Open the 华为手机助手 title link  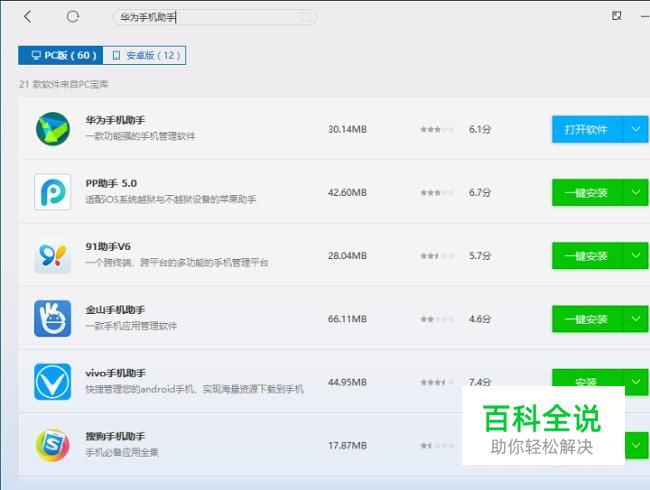pos(115,120)
